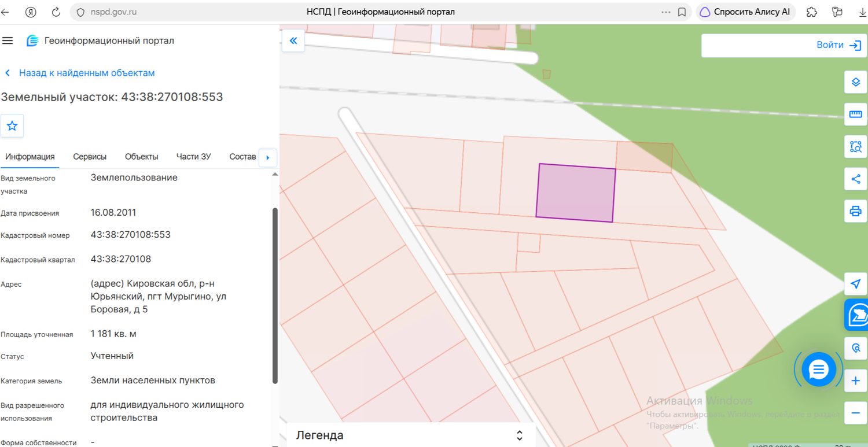Zoom out the map with minus
The height and width of the screenshot is (447, 868).
tap(856, 413)
